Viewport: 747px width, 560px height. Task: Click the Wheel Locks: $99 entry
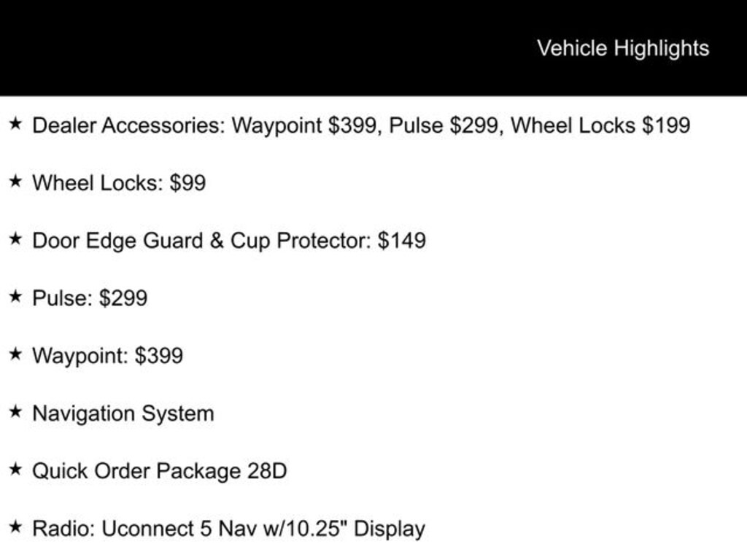pos(119,183)
